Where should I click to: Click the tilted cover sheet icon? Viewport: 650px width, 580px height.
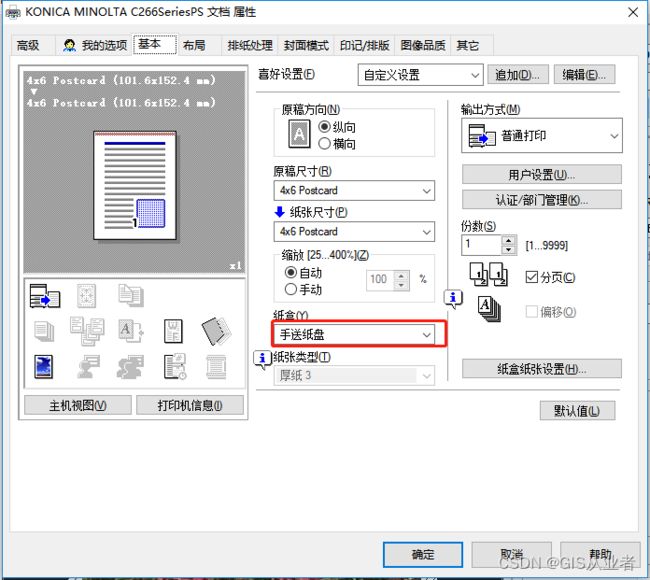pyautogui.click(x=216, y=331)
